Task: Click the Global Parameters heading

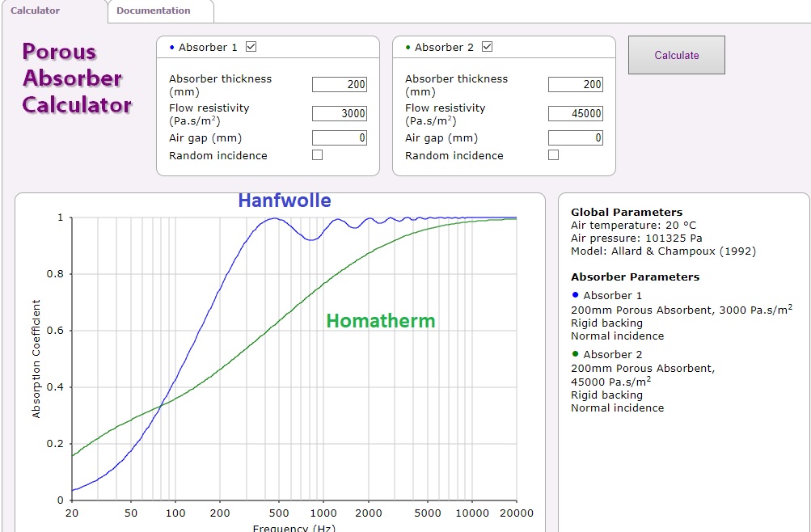Action: (627, 212)
